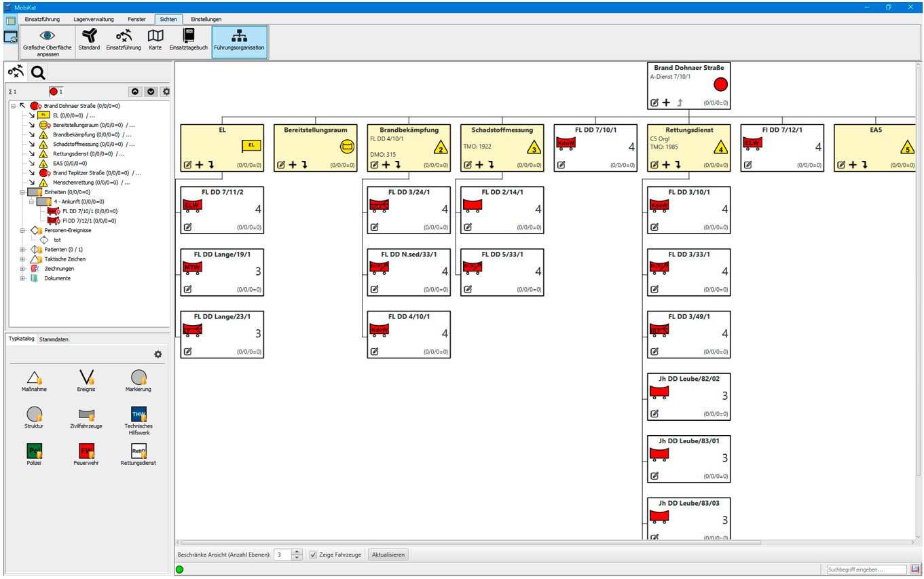Click Grafische Oberfläche anpassen eye icon
Image resolution: width=924 pixels, height=579 pixels.
click(47, 36)
